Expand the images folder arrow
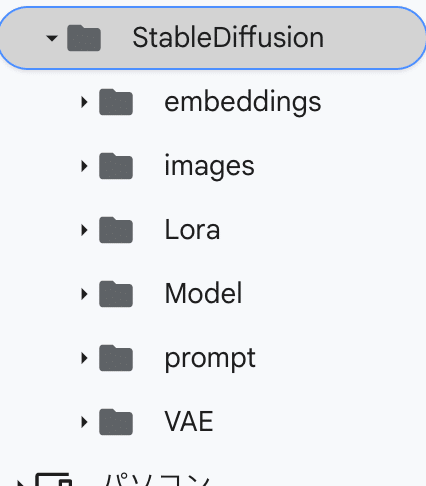Image resolution: width=426 pixels, height=486 pixels. click(84, 166)
